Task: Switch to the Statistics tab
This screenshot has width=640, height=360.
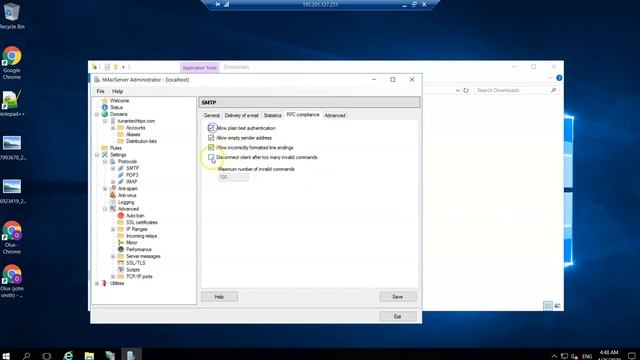Action: 272,116
